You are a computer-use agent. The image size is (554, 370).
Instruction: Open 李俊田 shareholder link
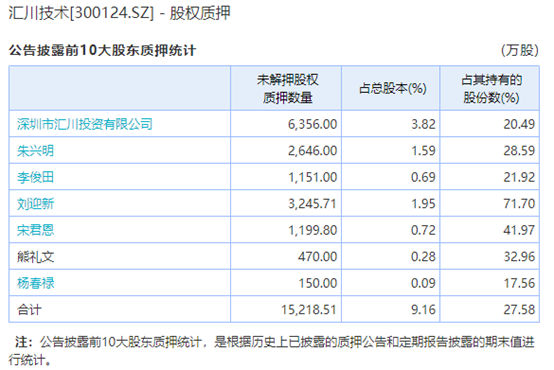point(35,177)
